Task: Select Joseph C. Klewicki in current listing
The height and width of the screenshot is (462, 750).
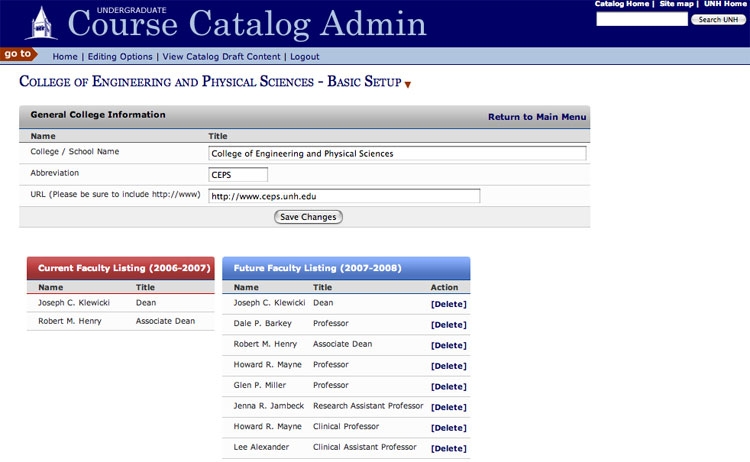Action: (x=74, y=303)
